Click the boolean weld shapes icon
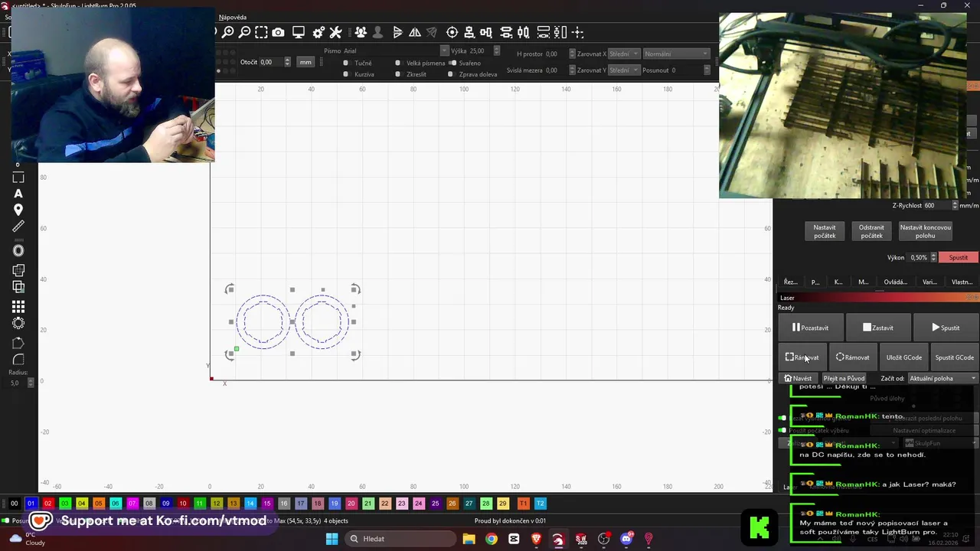 point(18,270)
